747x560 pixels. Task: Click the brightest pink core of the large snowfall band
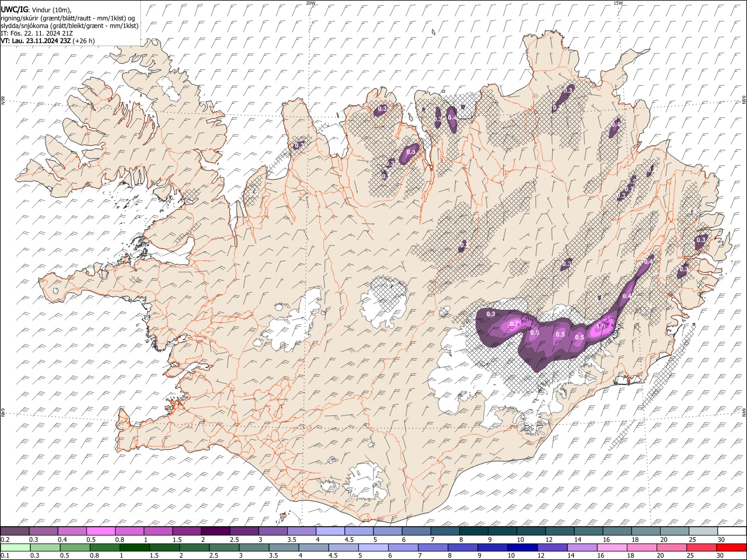coord(603,328)
